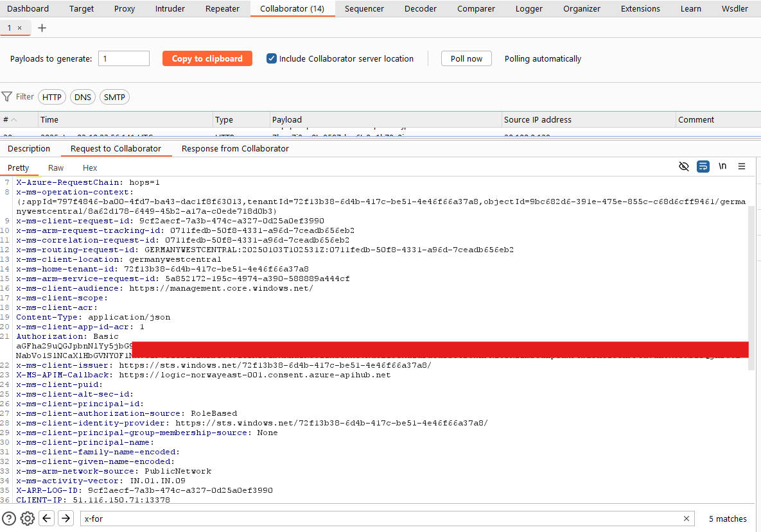Image resolution: width=761 pixels, height=532 pixels.
Task: Click the Authorization header line
Action: (x=67, y=336)
